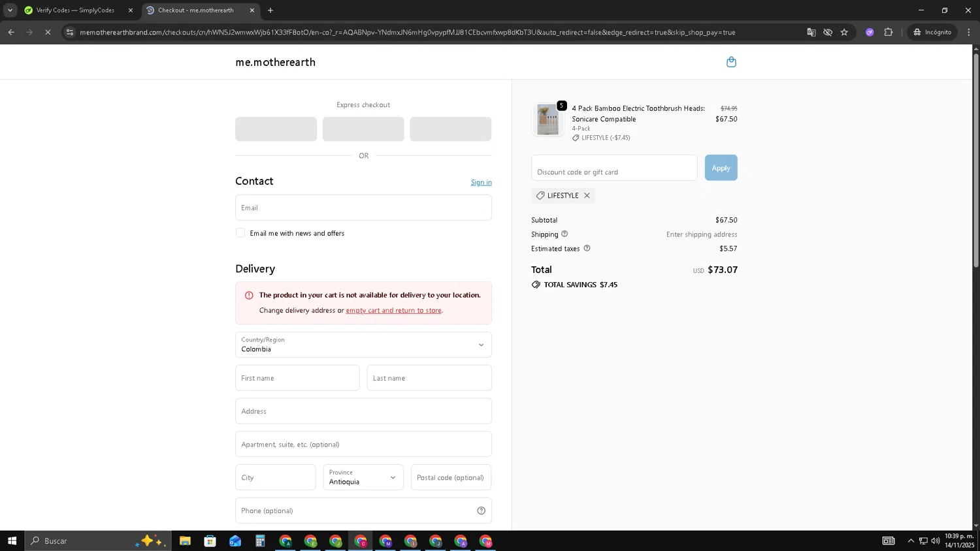Image resolution: width=980 pixels, height=551 pixels.
Task: Open the translate page icon
Action: point(811,32)
